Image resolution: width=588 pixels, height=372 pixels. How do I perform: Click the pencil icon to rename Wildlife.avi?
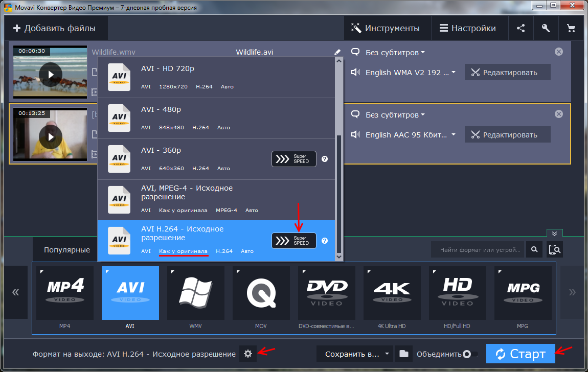[x=337, y=52]
